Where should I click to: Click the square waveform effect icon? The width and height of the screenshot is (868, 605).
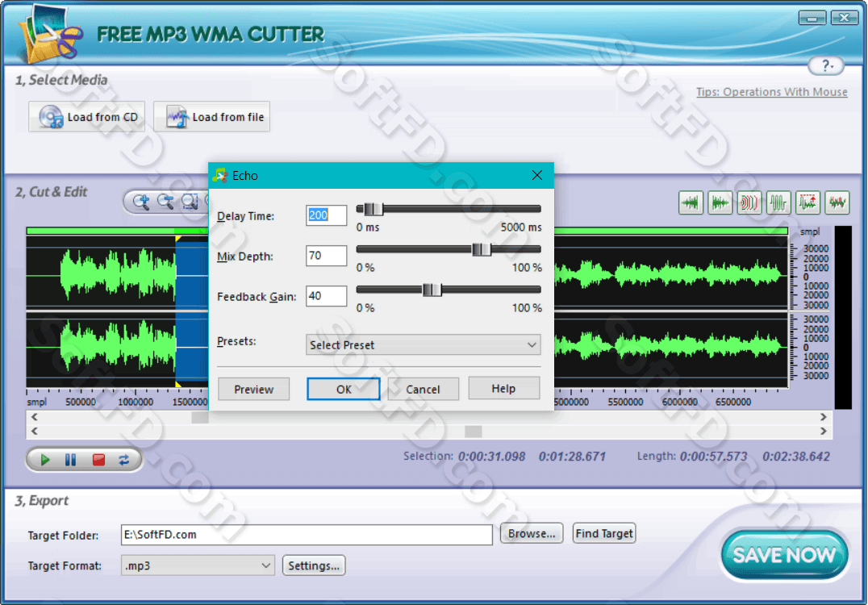[778, 202]
